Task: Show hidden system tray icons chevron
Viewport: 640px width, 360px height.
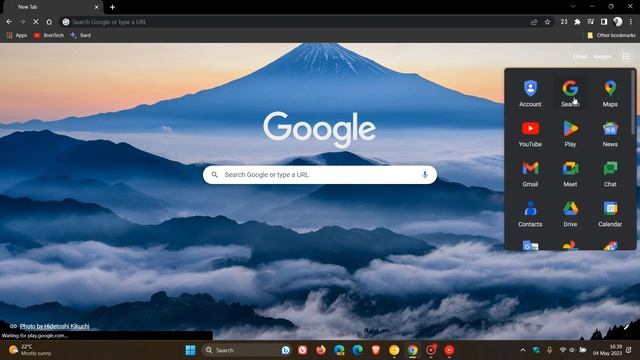Action: coord(522,350)
